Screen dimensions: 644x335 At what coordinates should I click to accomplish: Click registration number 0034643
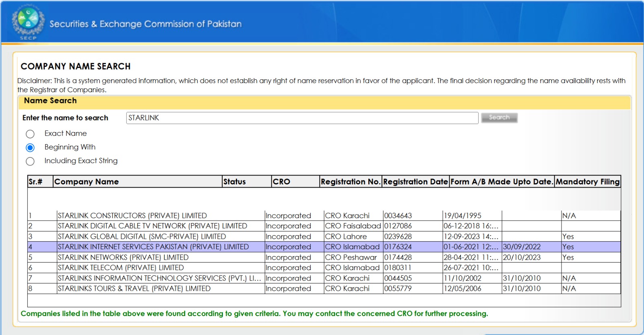point(398,216)
